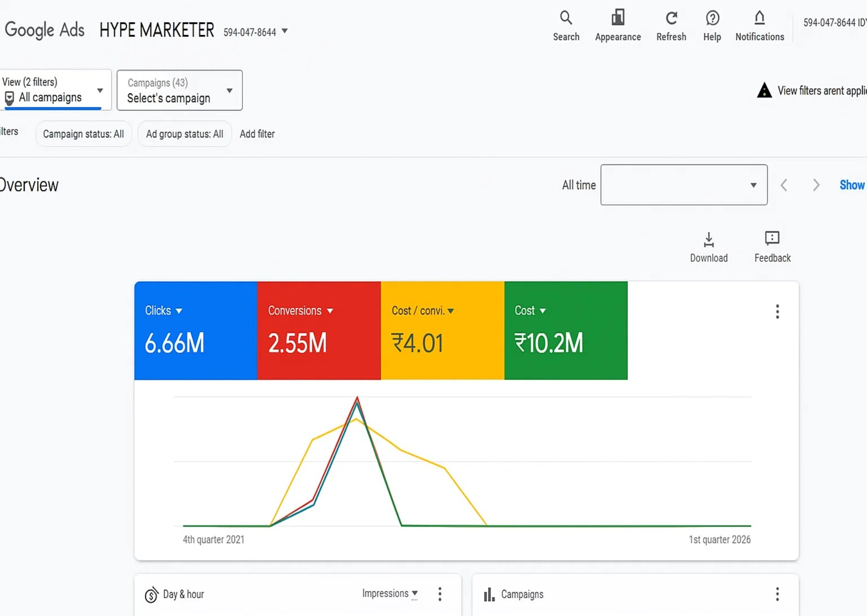Expand the All campaigns view dropdown
The image size is (867, 616).
[100, 90]
